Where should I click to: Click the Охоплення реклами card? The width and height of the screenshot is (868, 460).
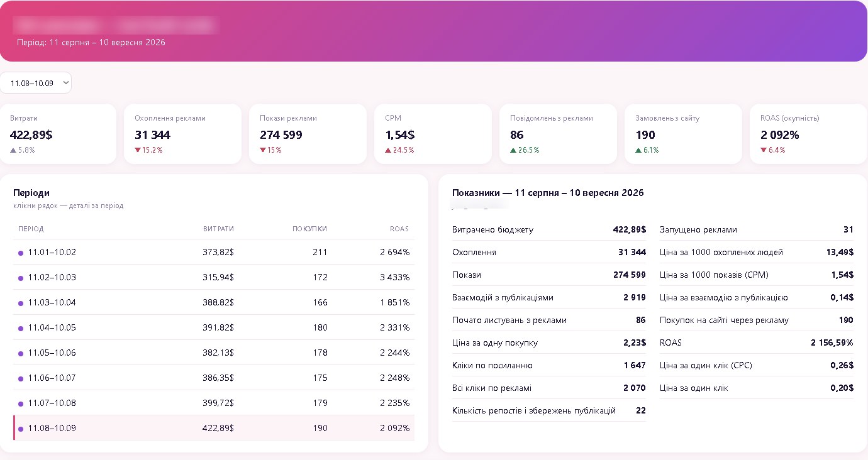click(x=182, y=134)
